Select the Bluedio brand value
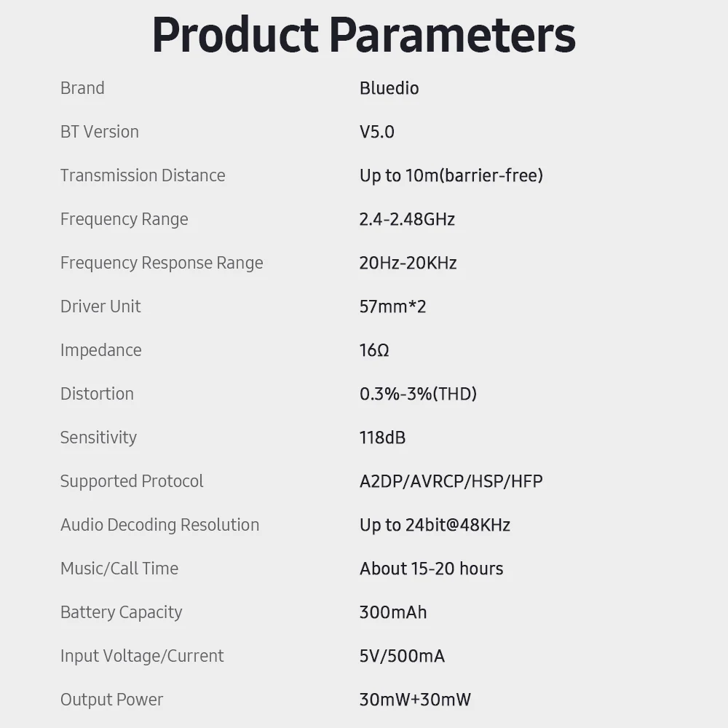 pos(389,88)
